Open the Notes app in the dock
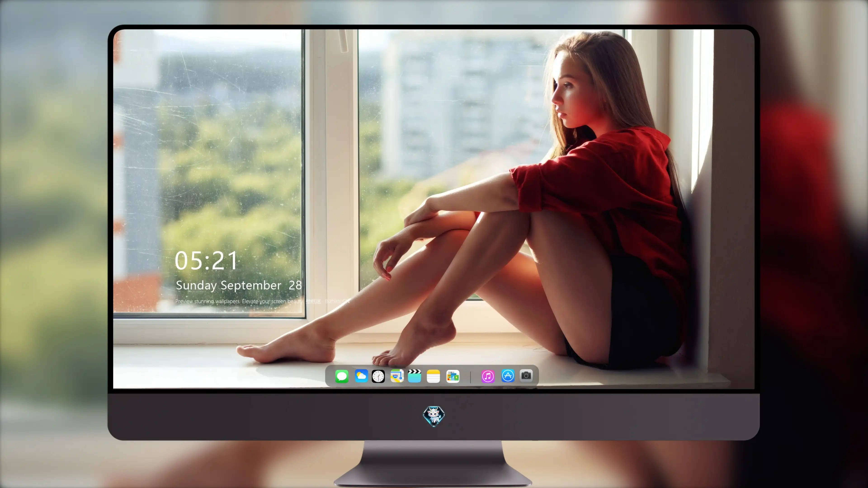Image resolution: width=868 pixels, height=488 pixels. pos(433,376)
